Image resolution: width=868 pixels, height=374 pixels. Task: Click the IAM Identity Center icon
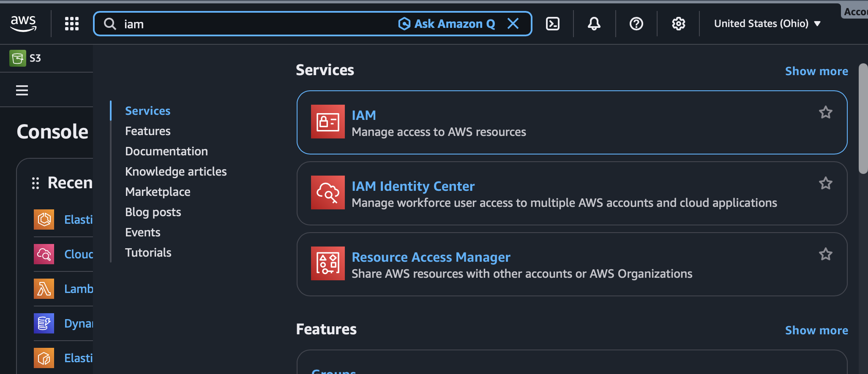[328, 192]
